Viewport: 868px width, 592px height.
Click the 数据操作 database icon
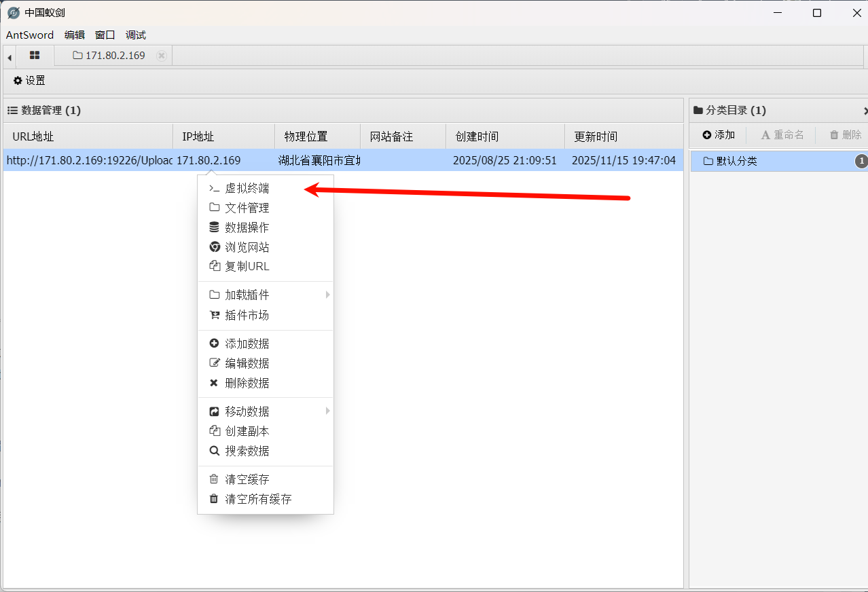tap(214, 227)
